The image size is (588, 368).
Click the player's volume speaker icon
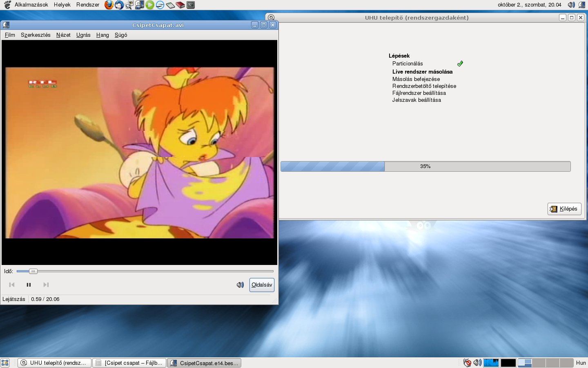pyautogui.click(x=240, y=285)
